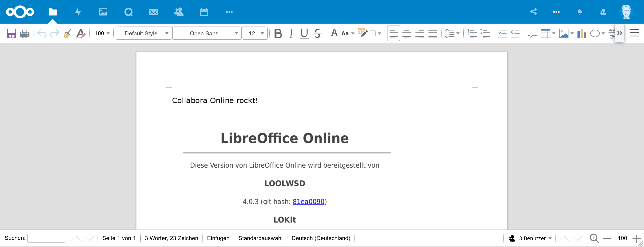644x247 pixels.
Task: Open the Nextcloud logo home
Action: pos(20,12)
